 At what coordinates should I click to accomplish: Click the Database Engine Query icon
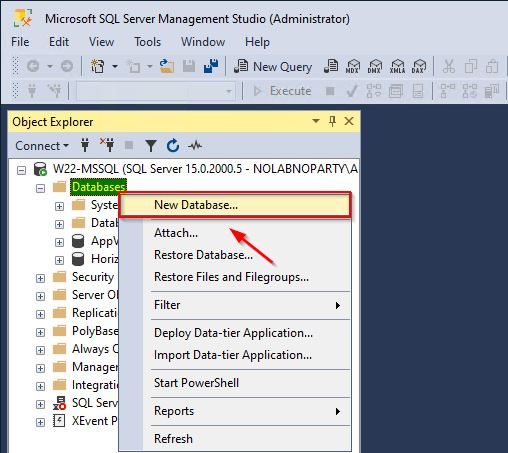pyautogui.click(x=331, y=66)
